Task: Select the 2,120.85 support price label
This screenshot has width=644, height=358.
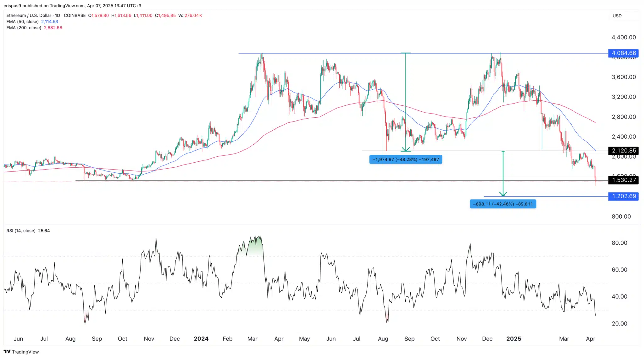Action: coord(623,151)
